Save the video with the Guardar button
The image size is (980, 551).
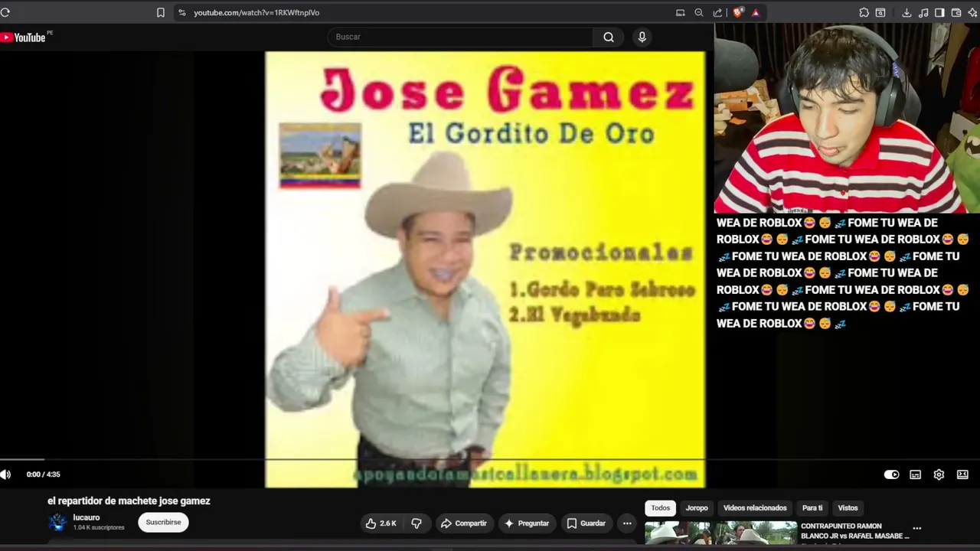point(586,523)
